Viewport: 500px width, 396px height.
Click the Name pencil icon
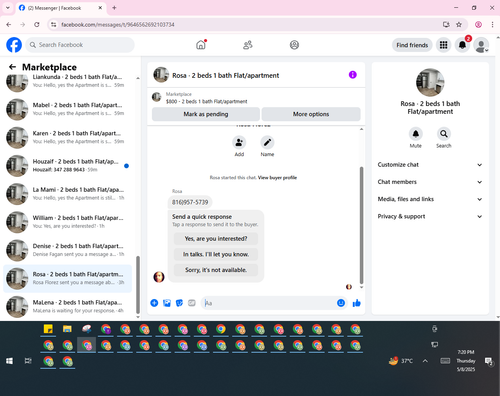[267, 143]
